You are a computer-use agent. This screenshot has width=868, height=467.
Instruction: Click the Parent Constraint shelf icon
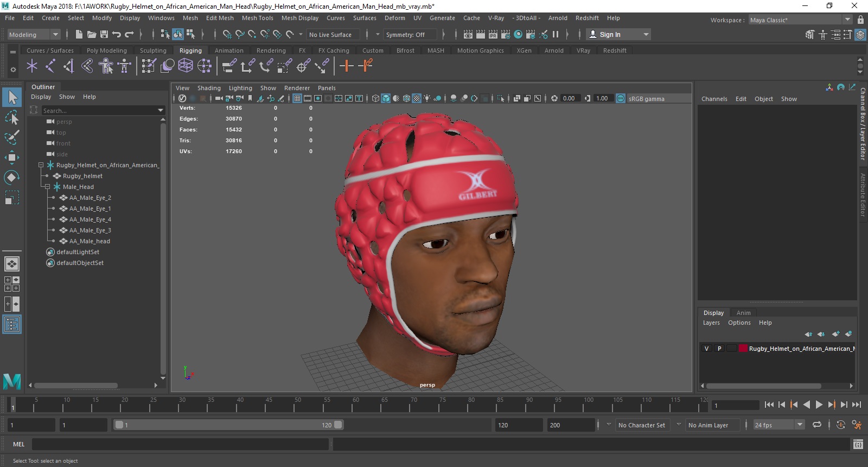click(x=229, y=66)
